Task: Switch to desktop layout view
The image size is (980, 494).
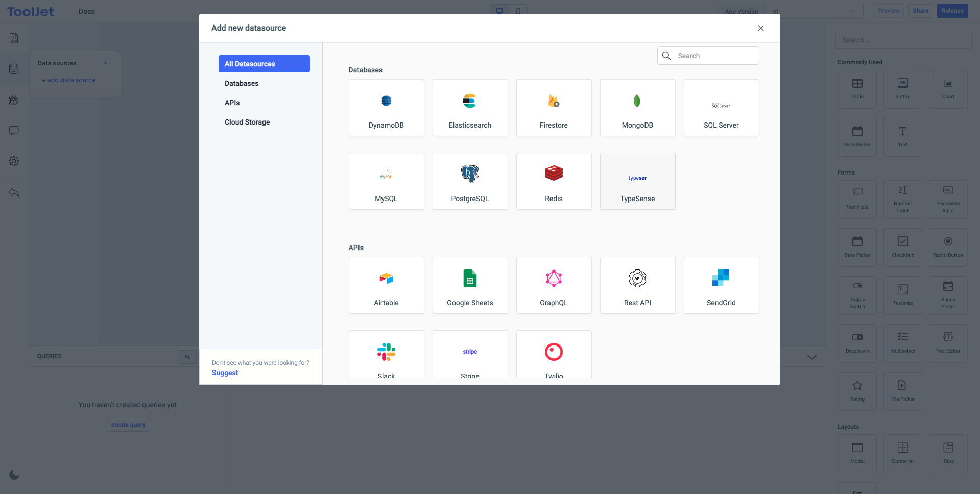Action: 499,11
